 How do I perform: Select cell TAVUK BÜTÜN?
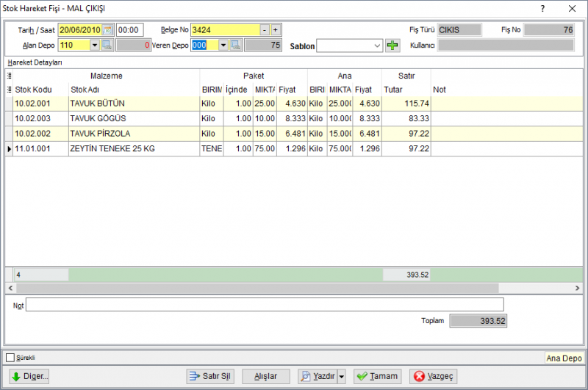click(135, 104)
